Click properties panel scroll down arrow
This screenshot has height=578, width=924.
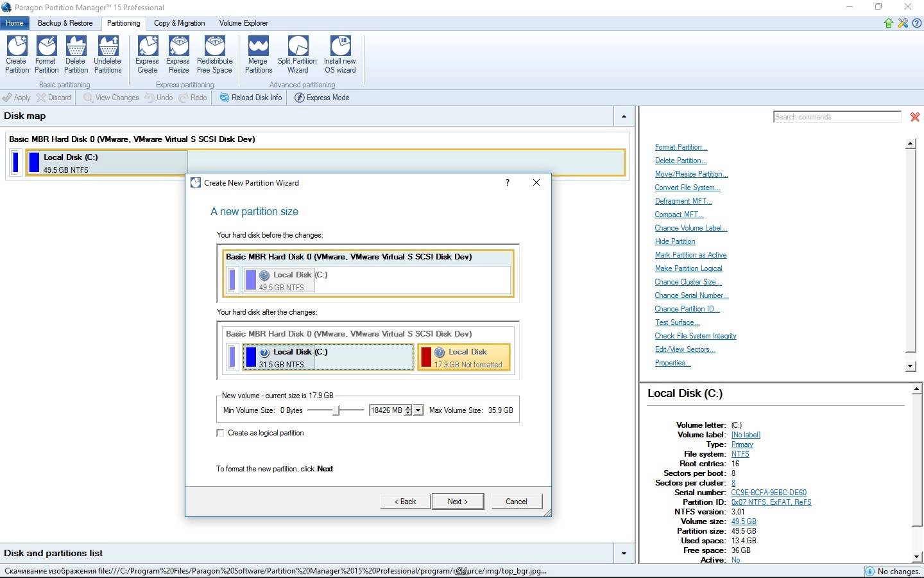916,556
